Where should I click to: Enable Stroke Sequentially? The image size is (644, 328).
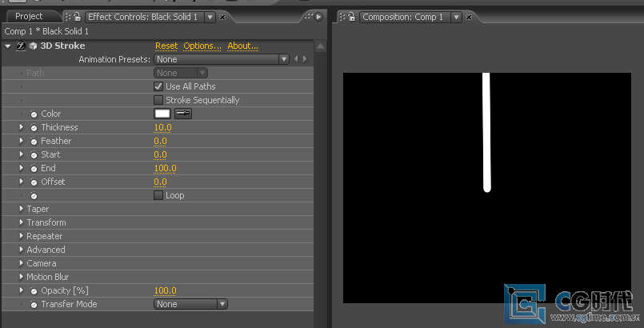pos(158,100)
